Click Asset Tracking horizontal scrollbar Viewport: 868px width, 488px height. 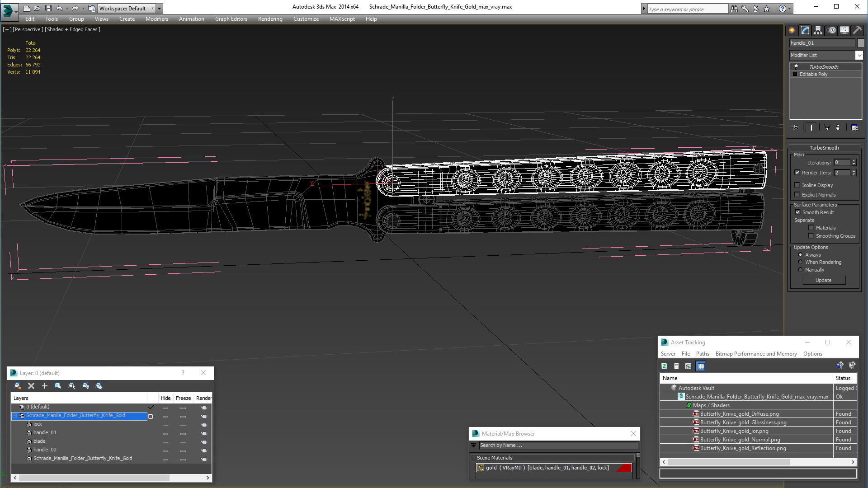[758, 462]
